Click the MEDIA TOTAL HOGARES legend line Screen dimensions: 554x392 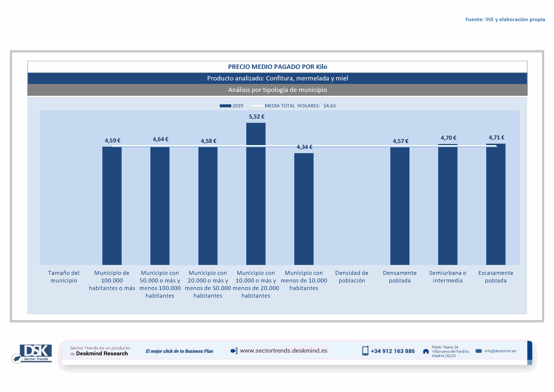coord(257,106)
